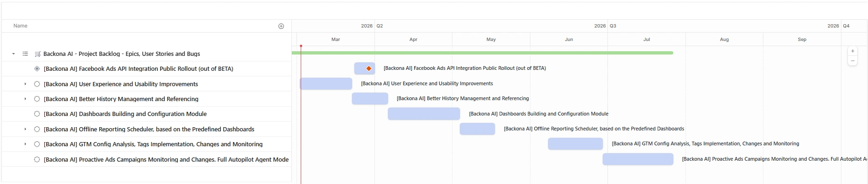Click status circle of GTM Config Analysis row
Viewport: 868px width, 184px height.
[37, 144]
